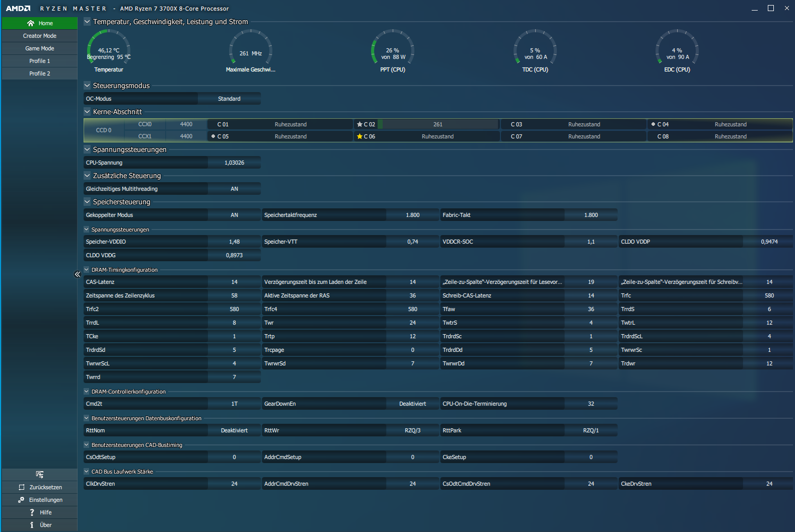Click the Home house icon in sidebar
Screen dimensions: 795x532
[x=31, y=23]
